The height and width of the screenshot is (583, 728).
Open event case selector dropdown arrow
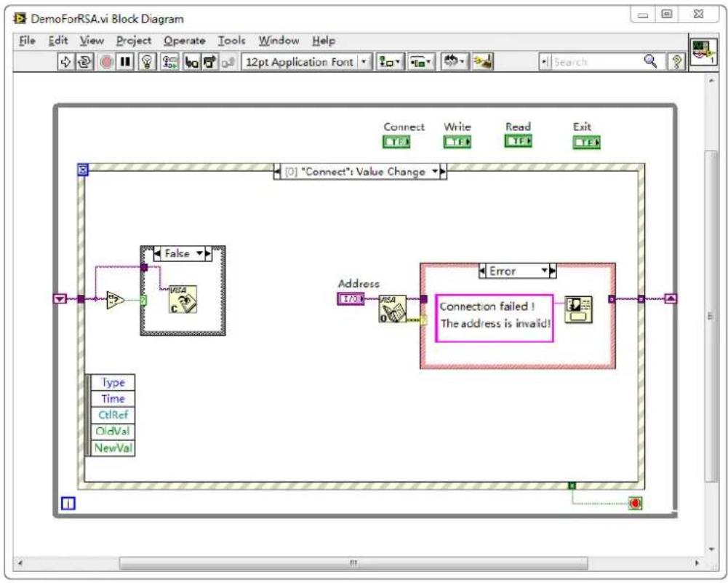tap(435, 172)
